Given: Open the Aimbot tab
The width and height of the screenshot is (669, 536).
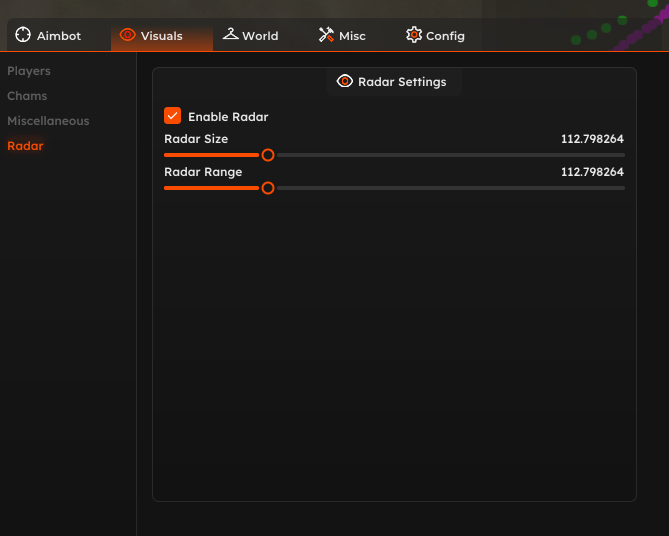Looking at the screenshot, I should 48,35.
